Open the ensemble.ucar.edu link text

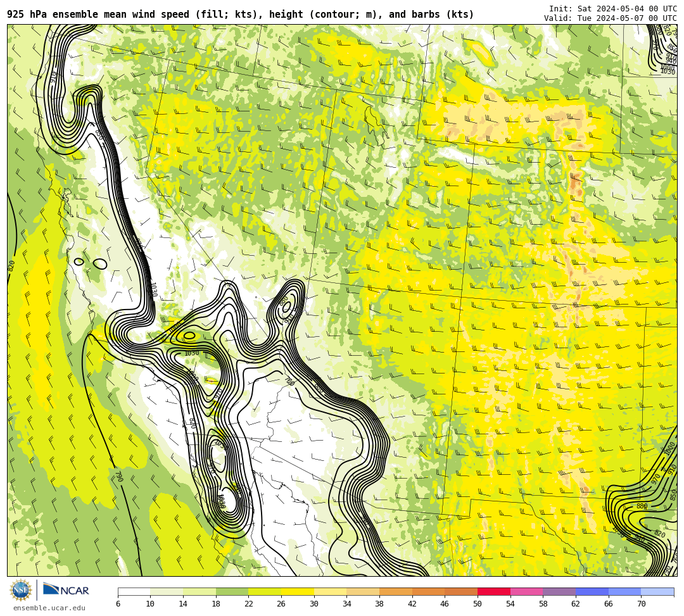point(49,608)
